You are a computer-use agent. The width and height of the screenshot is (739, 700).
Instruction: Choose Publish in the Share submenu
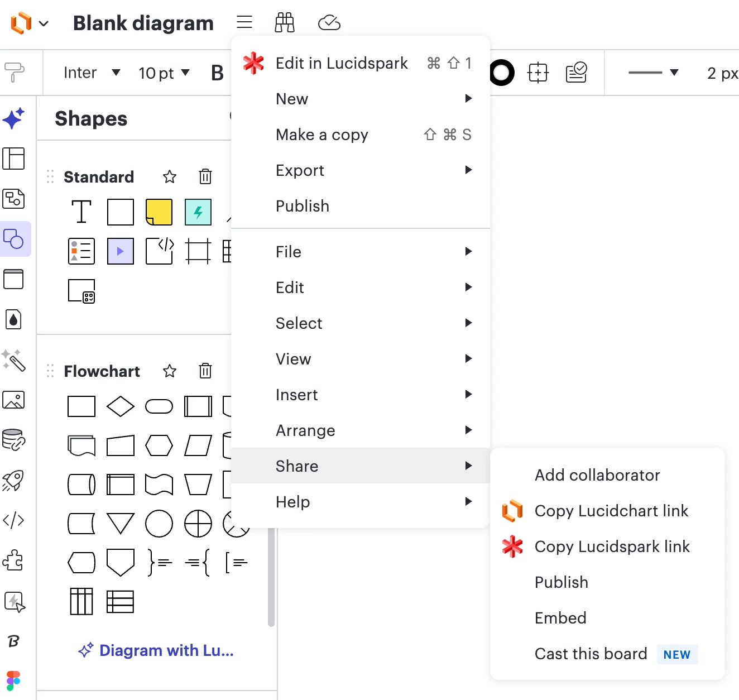[607, 582]
